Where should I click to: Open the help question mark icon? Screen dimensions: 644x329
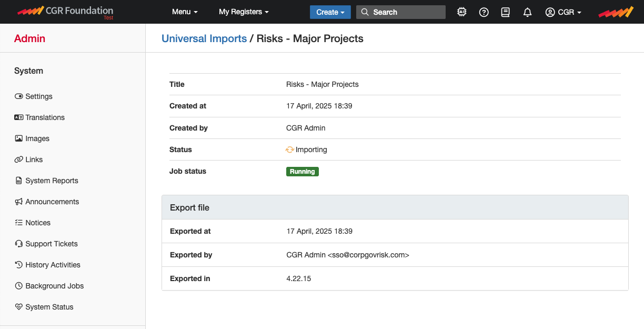tap(484, 12)
